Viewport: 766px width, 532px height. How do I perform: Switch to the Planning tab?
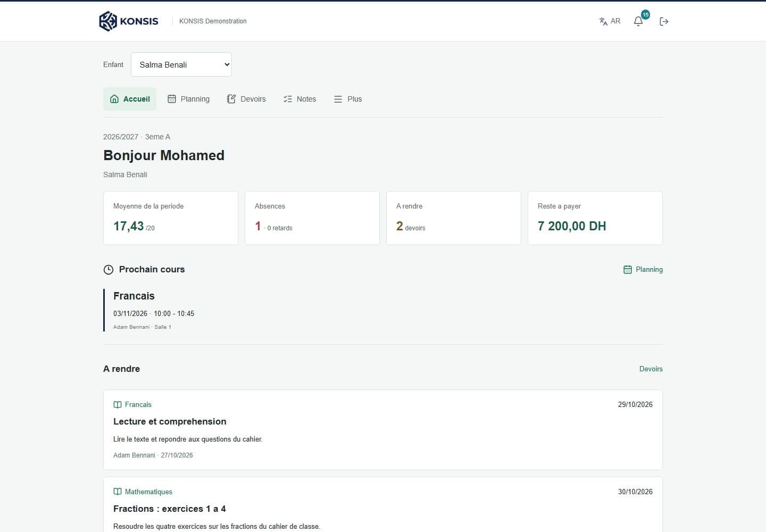[x=189, y=99]
